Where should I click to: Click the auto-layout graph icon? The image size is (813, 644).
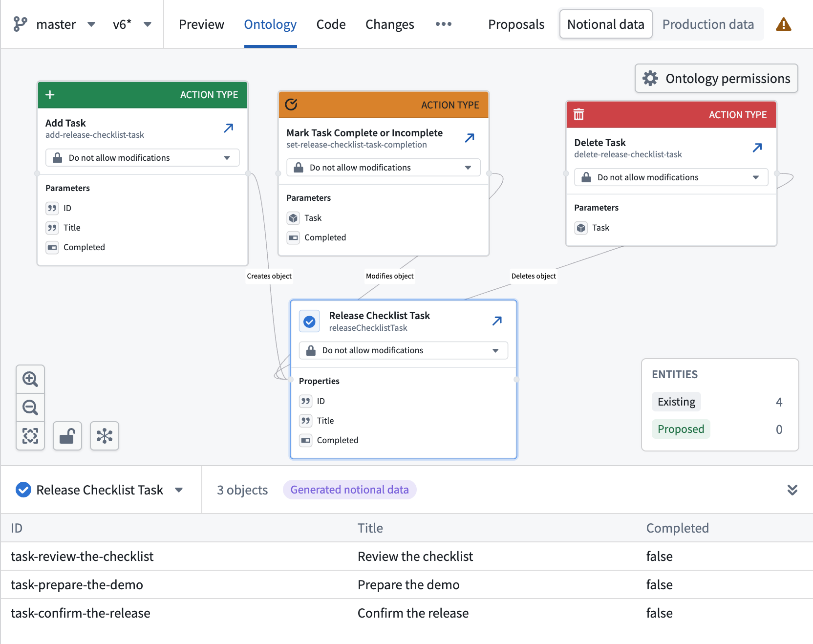tap(105, 435)
